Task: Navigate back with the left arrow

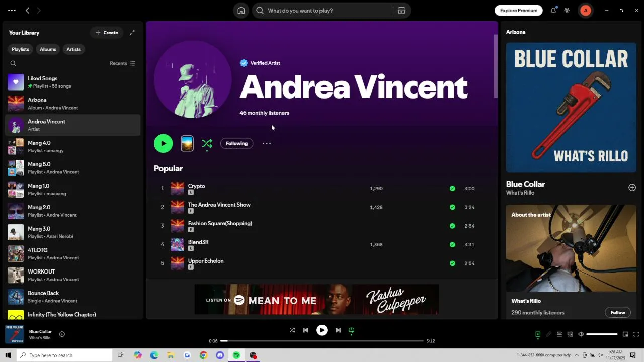Action: click(28, 11)
